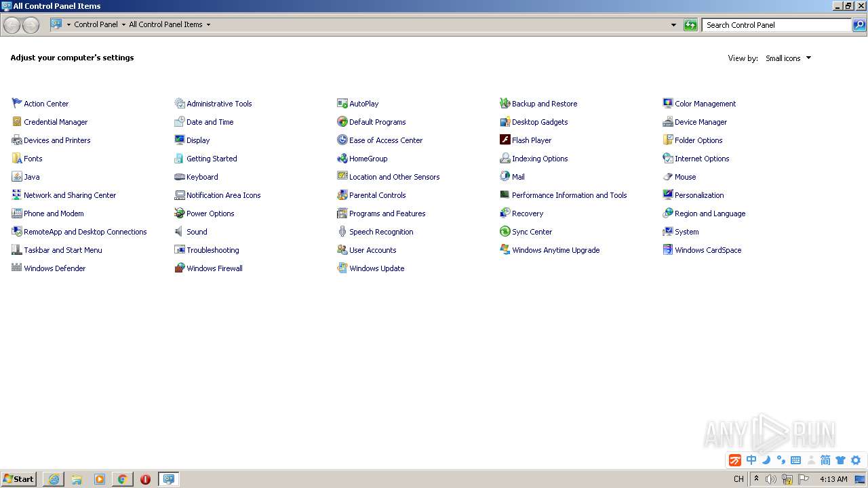Open the Personalization link
Image resolution: width=868 pixels, height=488 pixels.
(x=699, y=195)
